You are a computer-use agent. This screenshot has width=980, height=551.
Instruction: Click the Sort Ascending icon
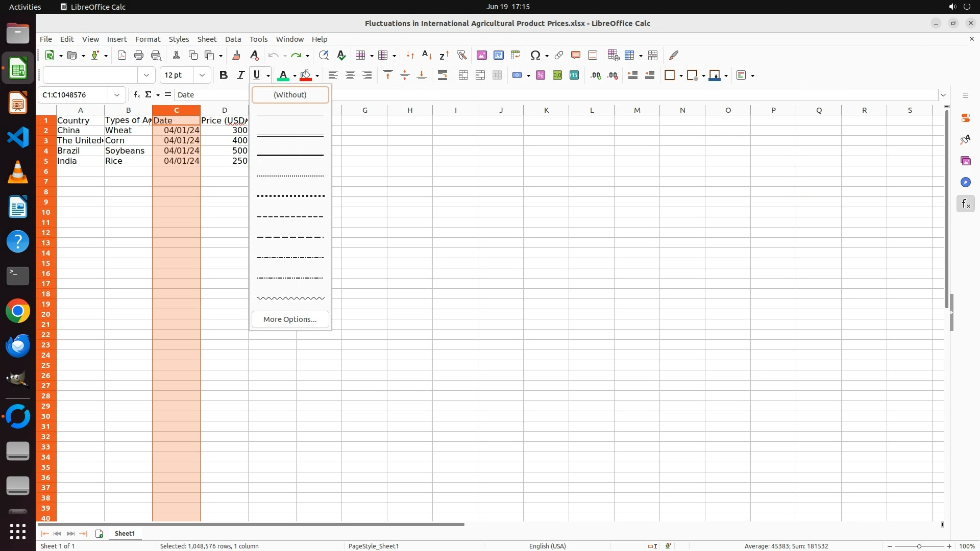pyautogui.click(x=427, y=55)
